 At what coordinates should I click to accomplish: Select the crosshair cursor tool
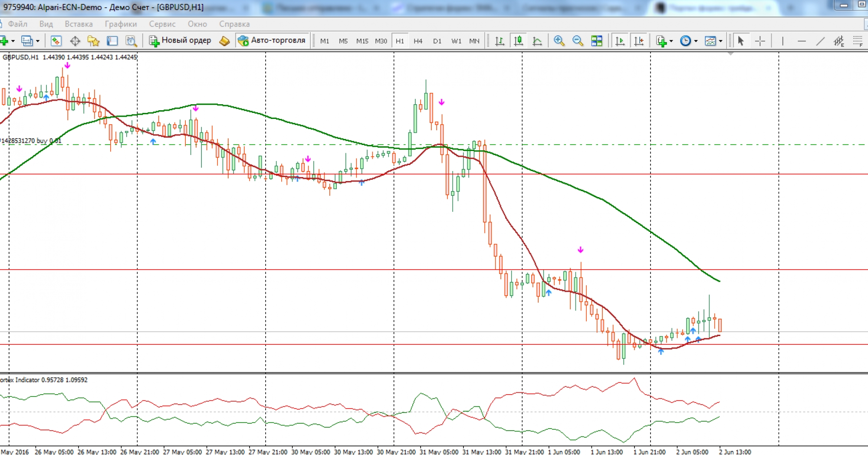(x=760, y=41)
